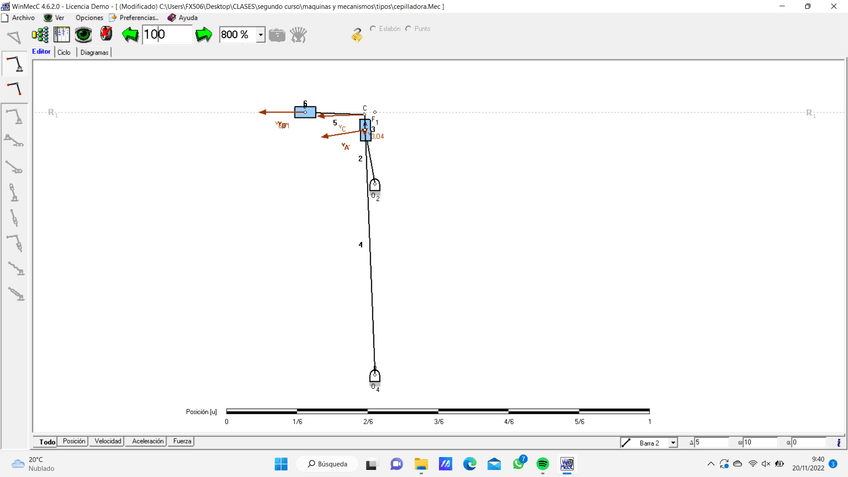848x477 pixels.
Task: Select the black crank mechanism tool in sidebar
Action: (14, 65)
